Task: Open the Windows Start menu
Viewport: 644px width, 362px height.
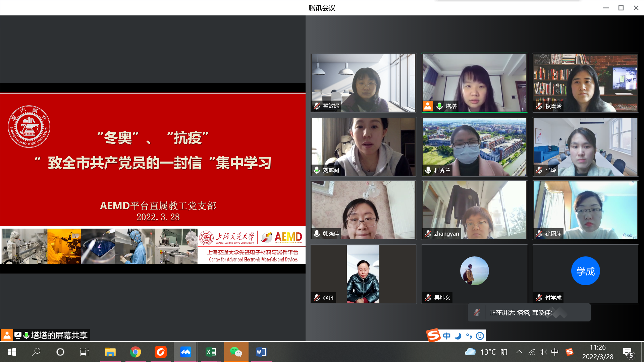Action: click(12, 352)
